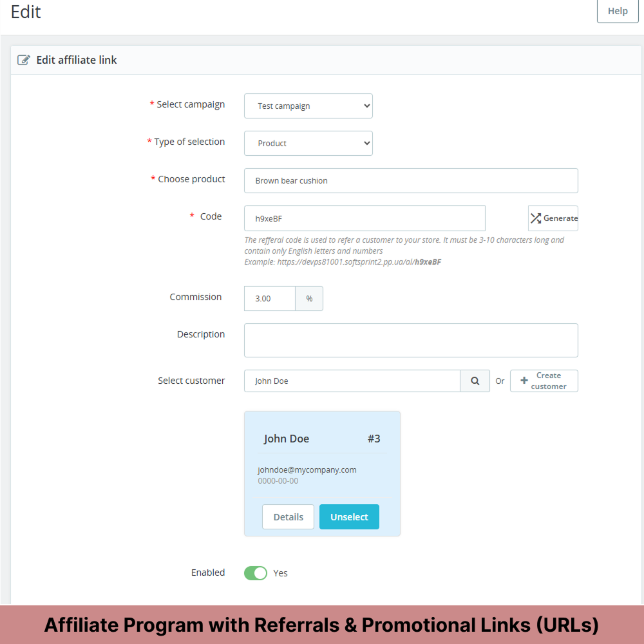Open Details for customer John Doe

[288, 516]
